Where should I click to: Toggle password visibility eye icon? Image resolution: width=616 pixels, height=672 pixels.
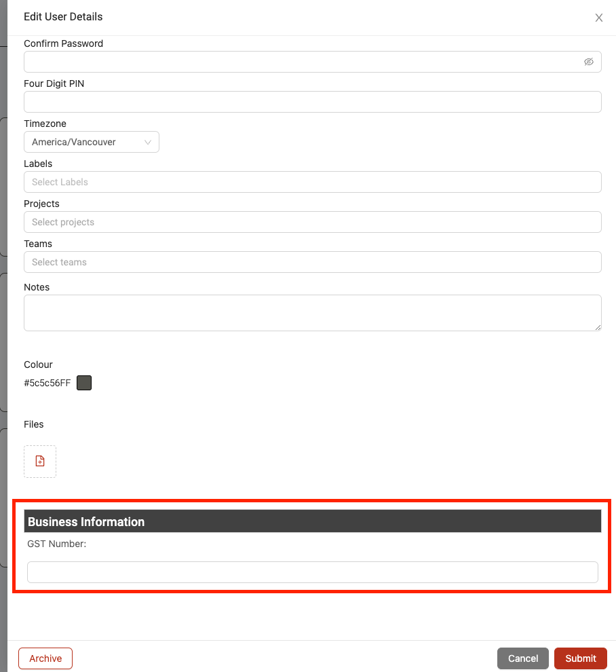click(x=589, y=62)
